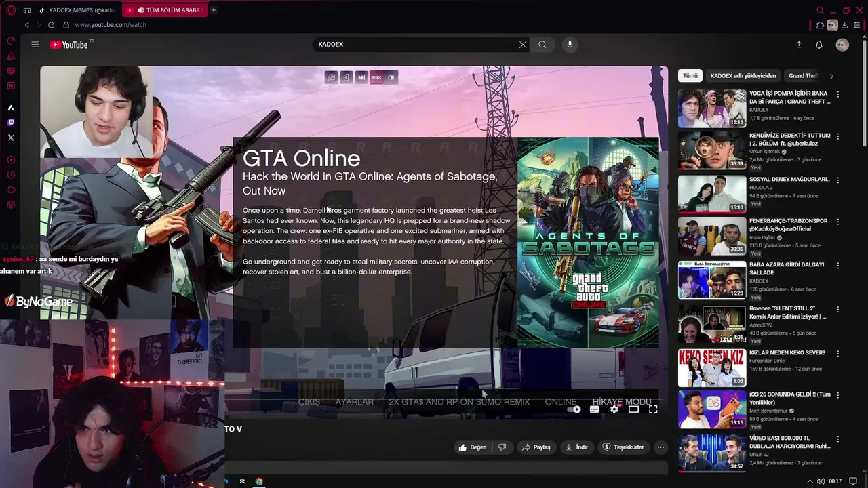This screenshot has height=488, width=868.
Task: Open the Opera GX main menu logo
Action: pos(9,10)
